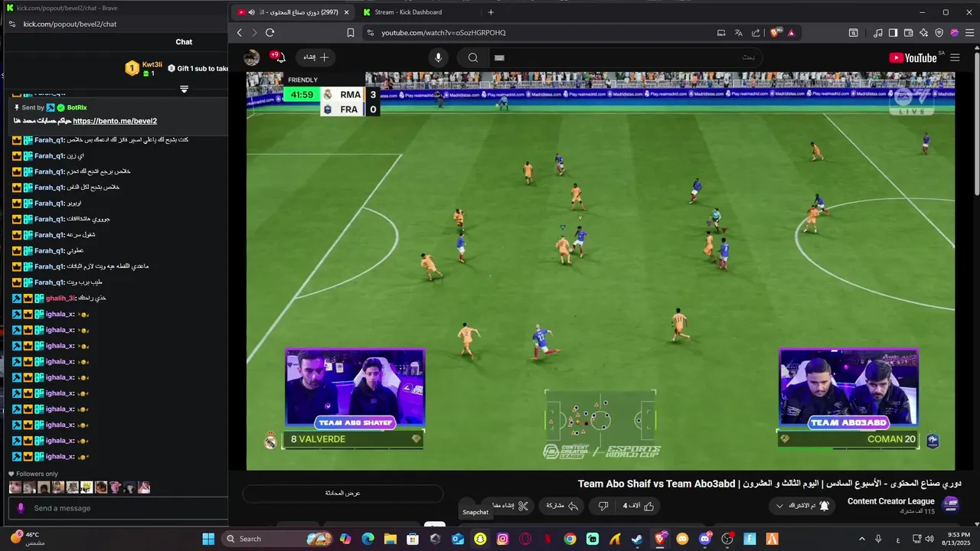
Task: Open a new browser tab
Action: [x=491, y=12]
